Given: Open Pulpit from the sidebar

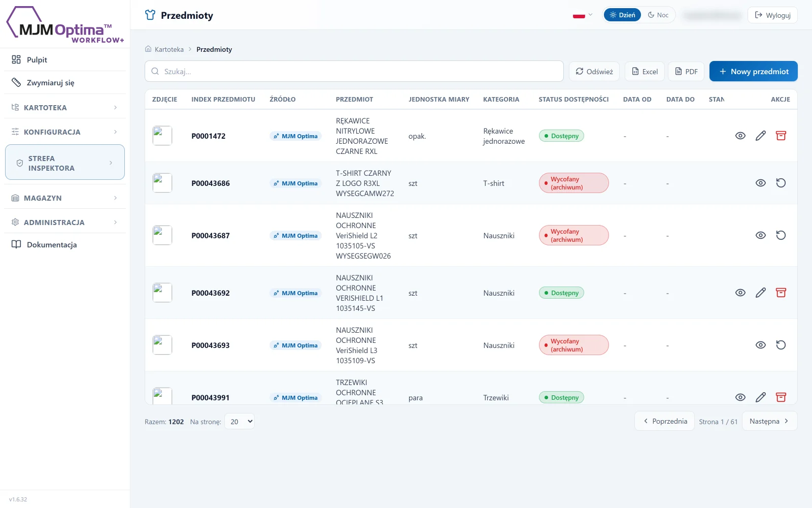Looking at the screenshot, I should point(65,60).
